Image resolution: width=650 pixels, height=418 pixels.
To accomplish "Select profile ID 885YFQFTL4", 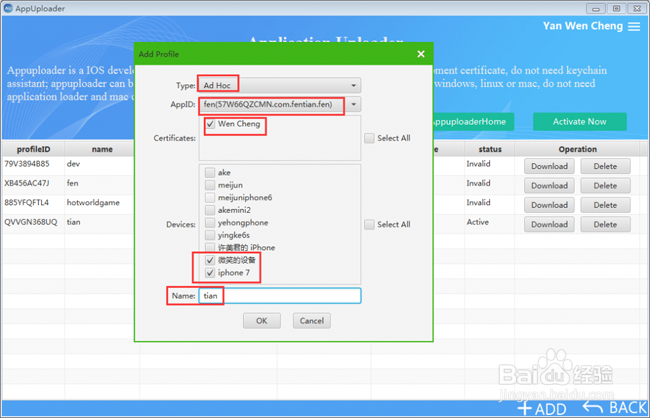I will tap(27, 203).
